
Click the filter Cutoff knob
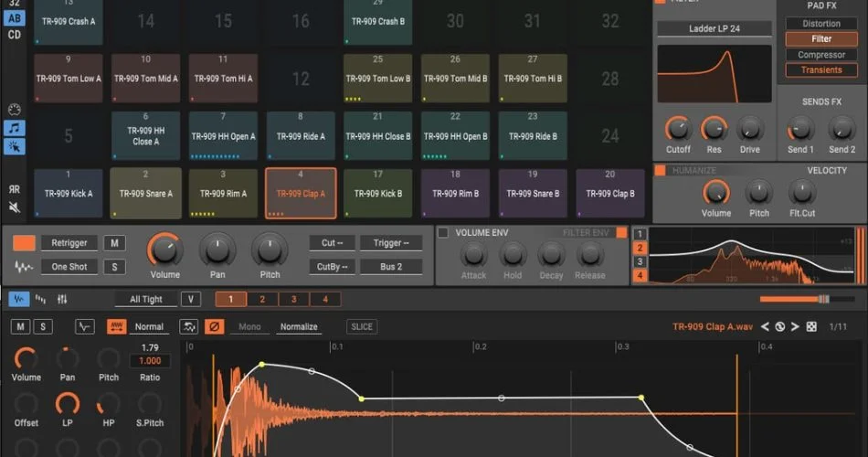[x=678, y=129]
